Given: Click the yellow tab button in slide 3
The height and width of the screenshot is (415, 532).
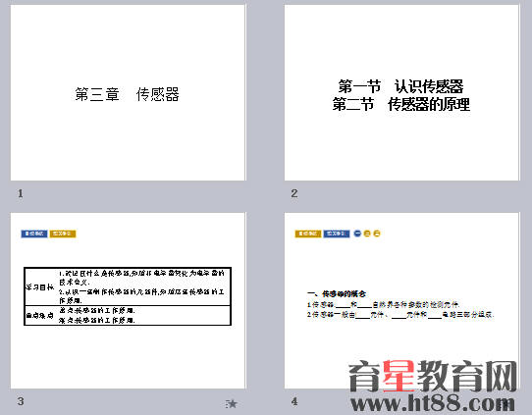Looking at the screenshot, I should (x=63, y=233).
